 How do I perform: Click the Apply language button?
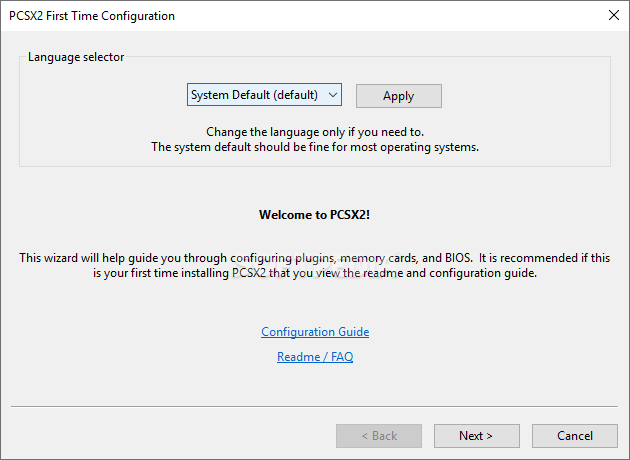pyautogui.click(x=399, y=96)
